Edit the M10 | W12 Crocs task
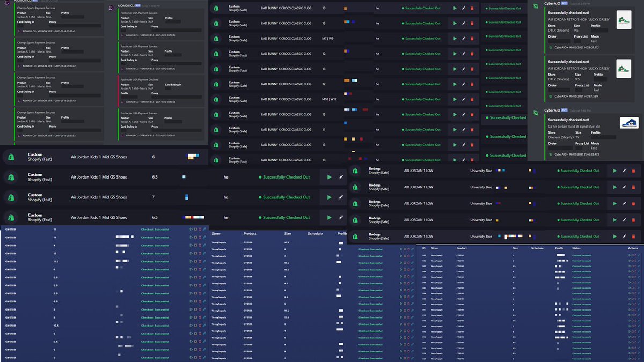This screenshot has width=644, height=362. click(x=464, y=99)
